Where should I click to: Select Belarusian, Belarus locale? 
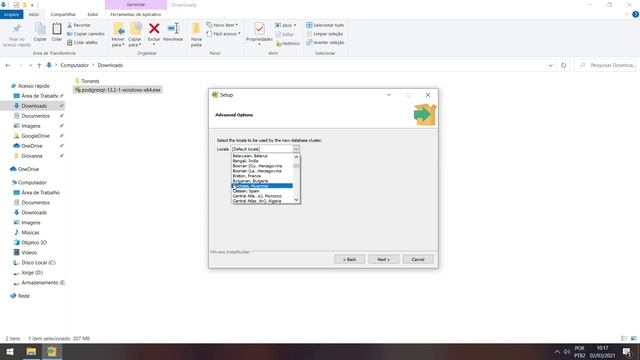tap(262, 156)
